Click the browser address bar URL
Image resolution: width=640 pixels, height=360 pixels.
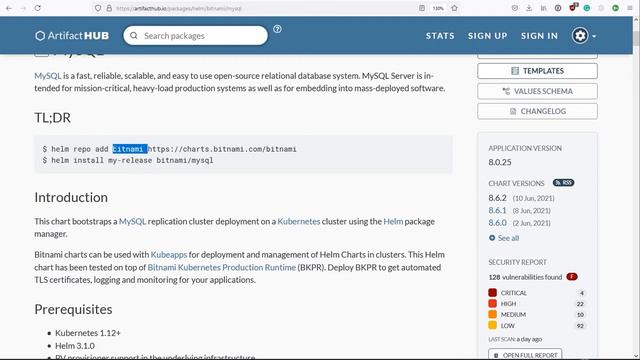point(179,8)
